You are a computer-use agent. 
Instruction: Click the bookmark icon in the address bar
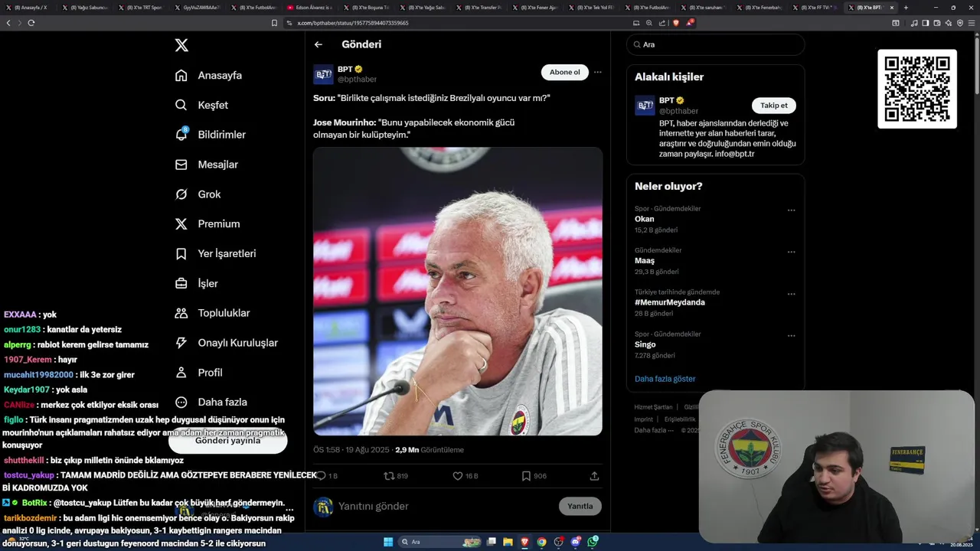275,23
